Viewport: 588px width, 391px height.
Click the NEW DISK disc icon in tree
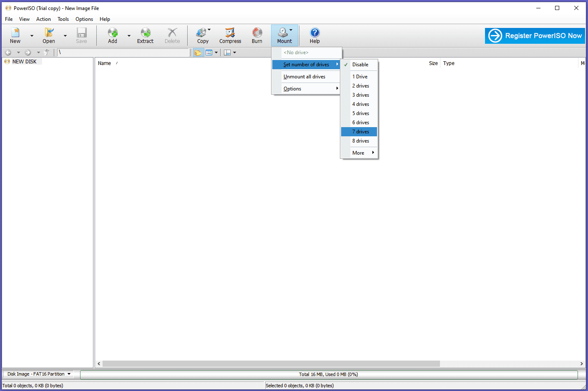(x=7, y=61)
